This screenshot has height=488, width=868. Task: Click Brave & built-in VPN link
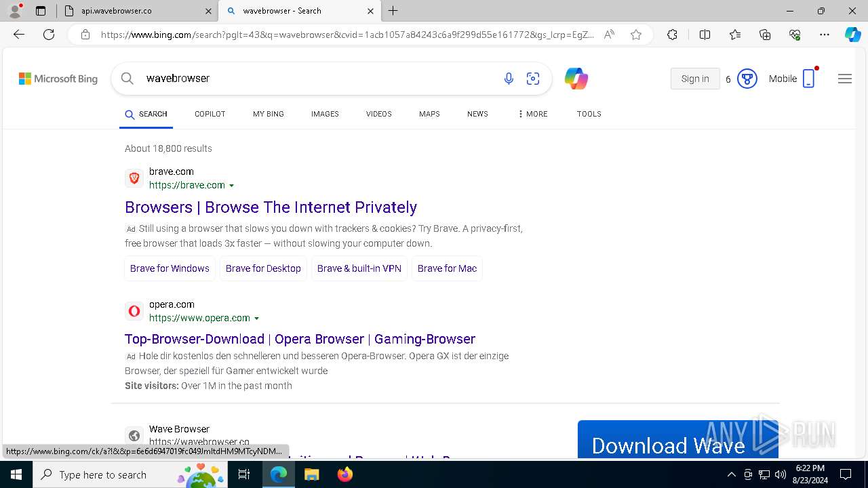[x=359, y=268]
